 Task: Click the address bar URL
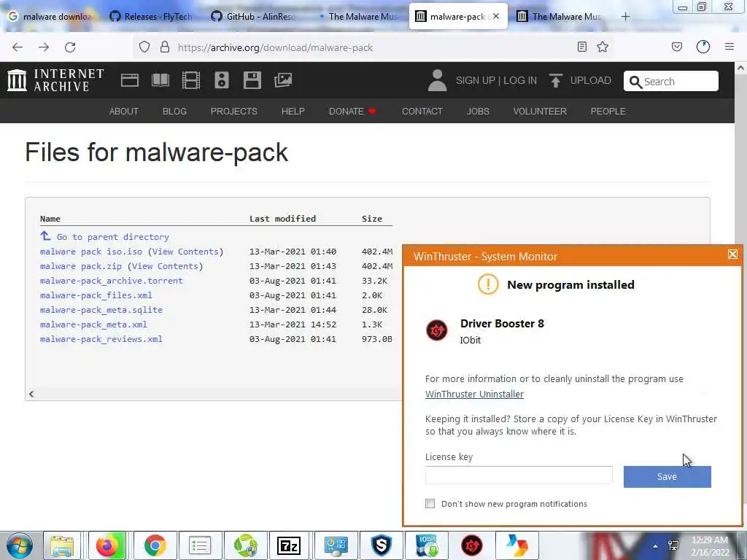pos(275,47)
